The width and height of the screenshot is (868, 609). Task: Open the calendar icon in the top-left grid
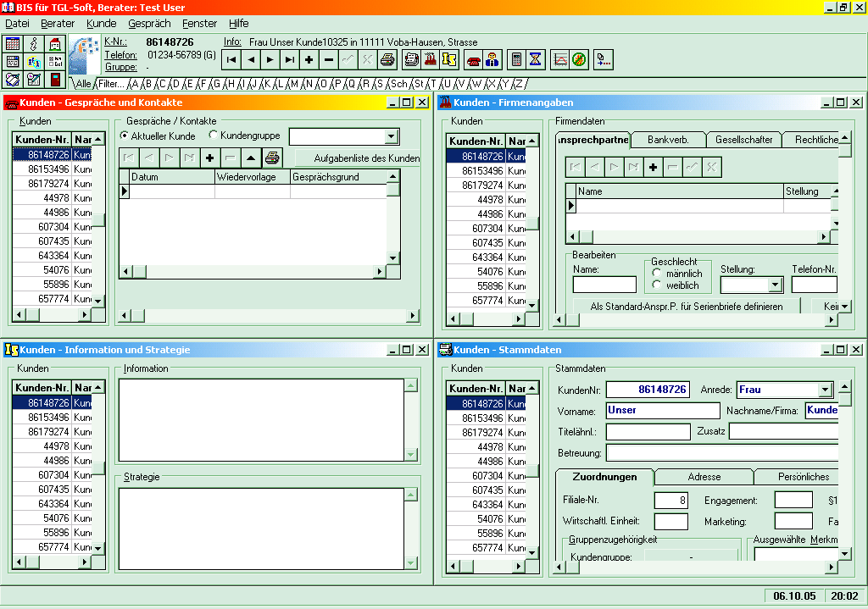coord(13,44)
